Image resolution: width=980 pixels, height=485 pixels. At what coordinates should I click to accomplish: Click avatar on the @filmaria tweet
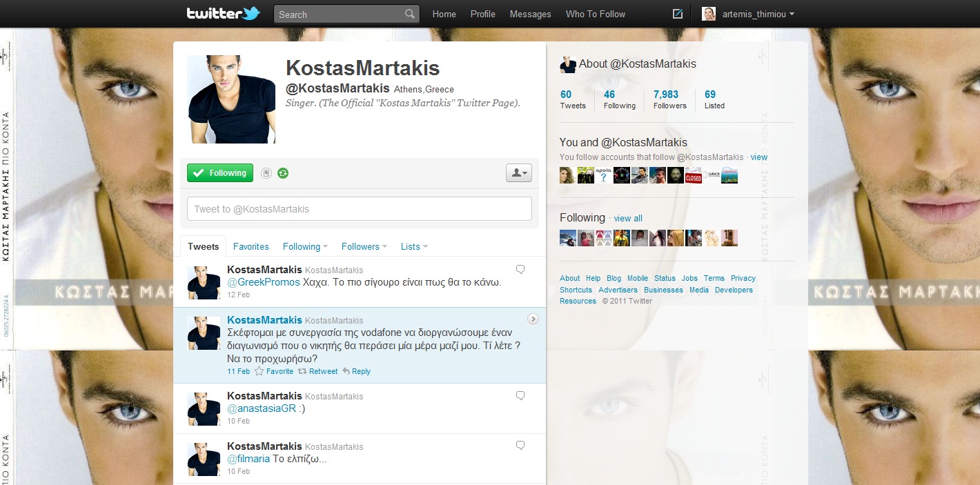204,459
